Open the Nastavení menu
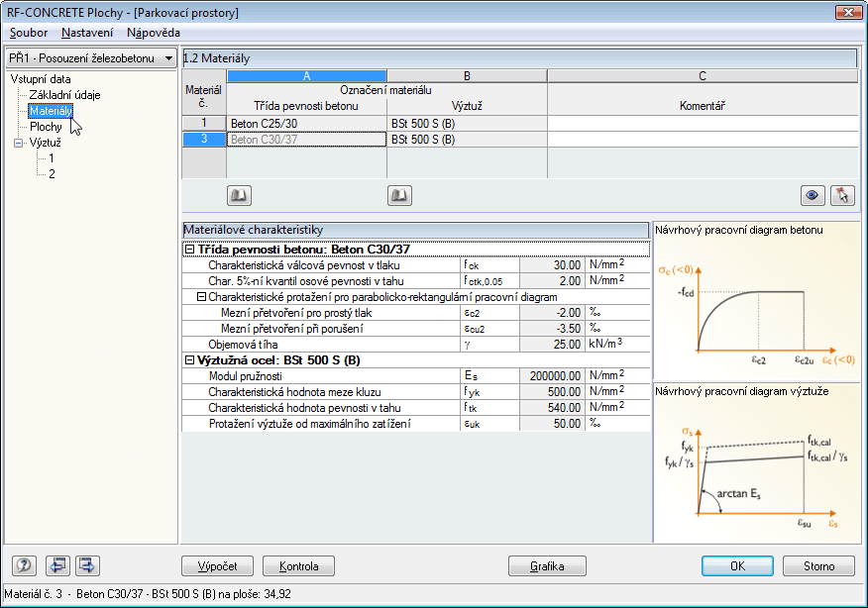This screenshot has width=868, height=608. tap(87, 33)
